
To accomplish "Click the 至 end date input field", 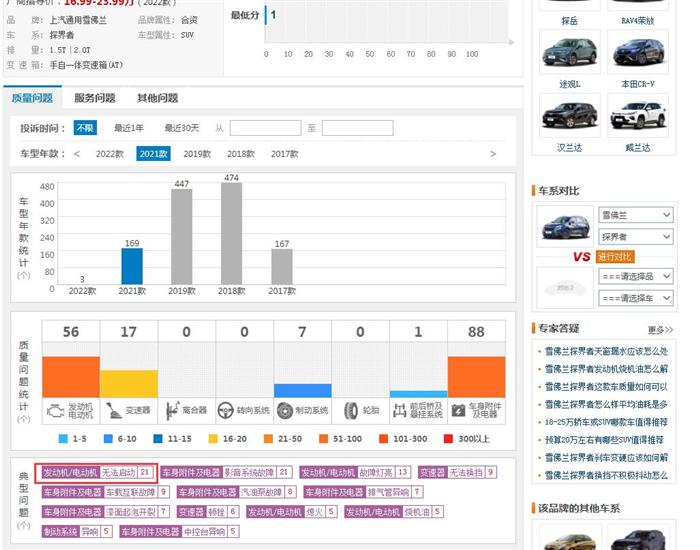I will click(x=357, y=128).
